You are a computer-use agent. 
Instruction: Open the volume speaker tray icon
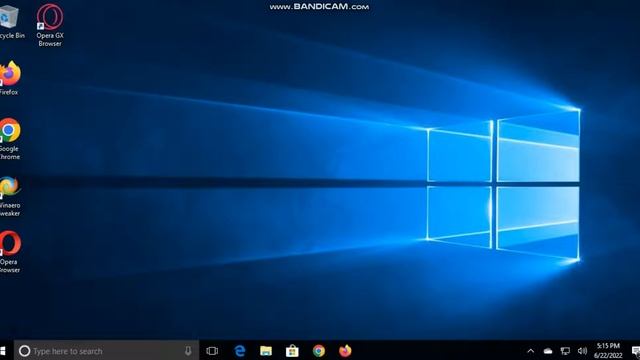582,351
